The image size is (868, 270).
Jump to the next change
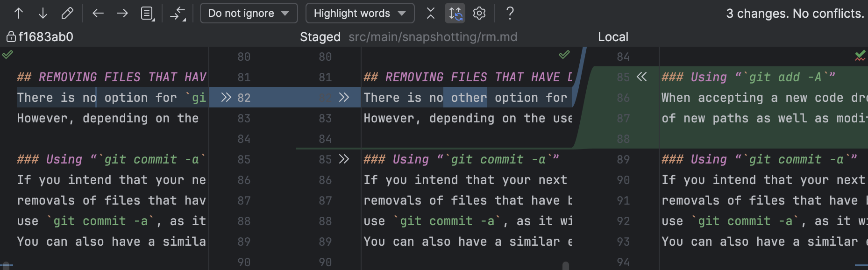[x=43, y=13]
